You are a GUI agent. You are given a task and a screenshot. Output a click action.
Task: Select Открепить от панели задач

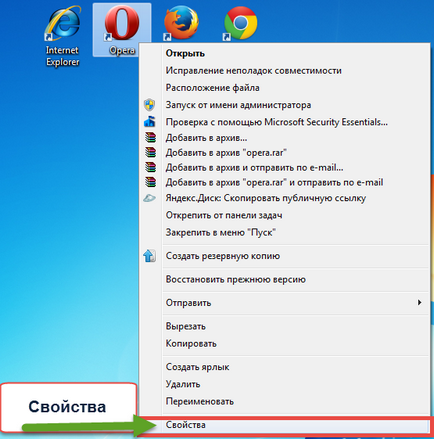(x=224, y=215)
